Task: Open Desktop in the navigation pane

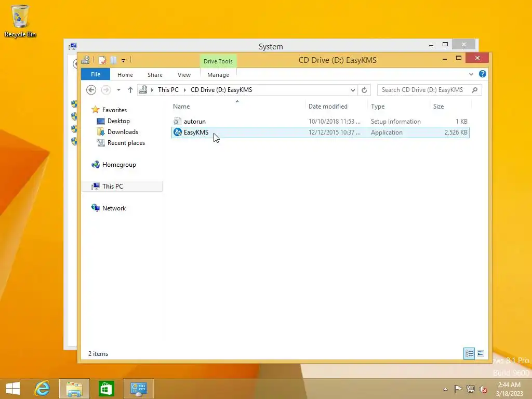Action: [x=118, y=121]
